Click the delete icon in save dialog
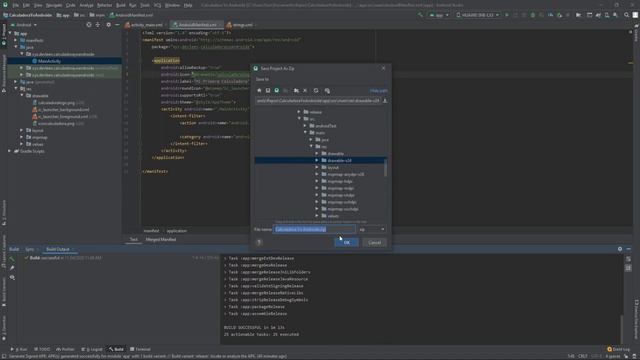 click(305, 91)
